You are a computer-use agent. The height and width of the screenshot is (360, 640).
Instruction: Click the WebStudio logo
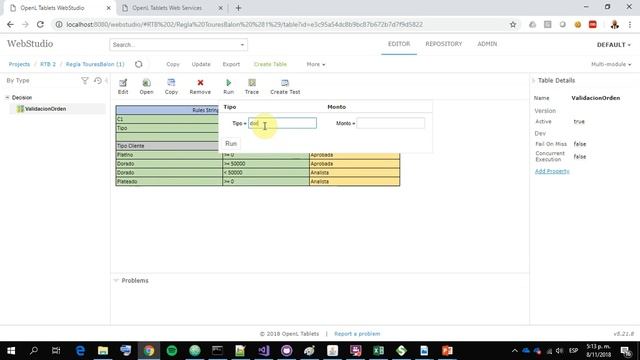pos(30,44)
